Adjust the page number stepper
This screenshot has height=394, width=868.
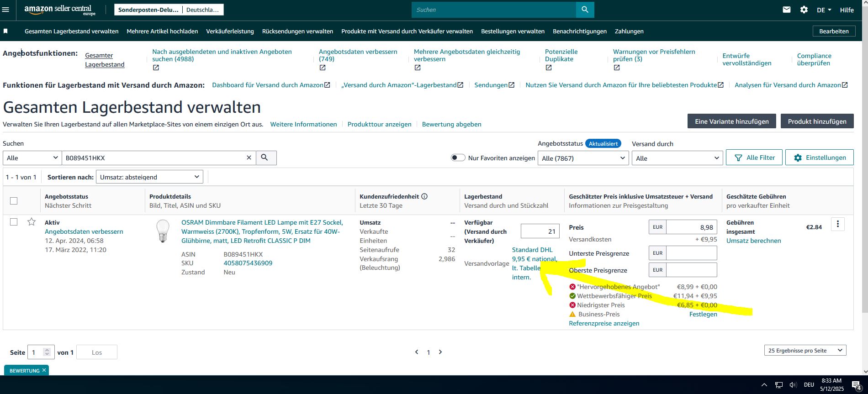point(47,352)
